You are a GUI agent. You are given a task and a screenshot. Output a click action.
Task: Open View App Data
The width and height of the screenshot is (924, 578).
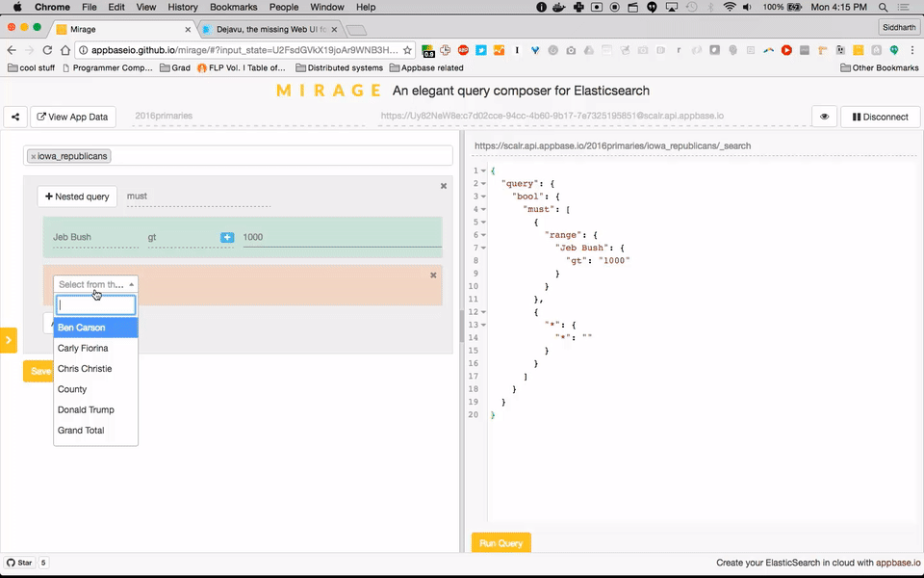point(72,117)
